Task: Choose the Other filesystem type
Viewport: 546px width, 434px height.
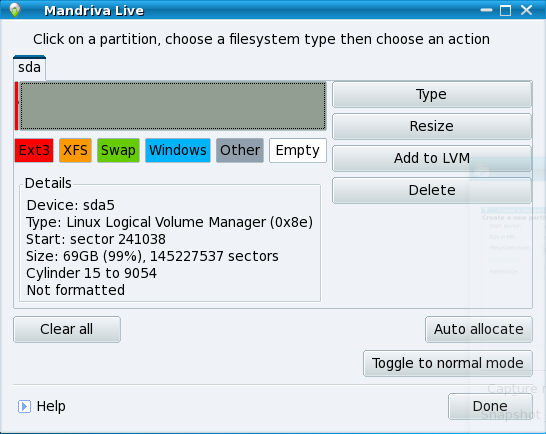Action: pyautogui.click(x=240, y=150)
